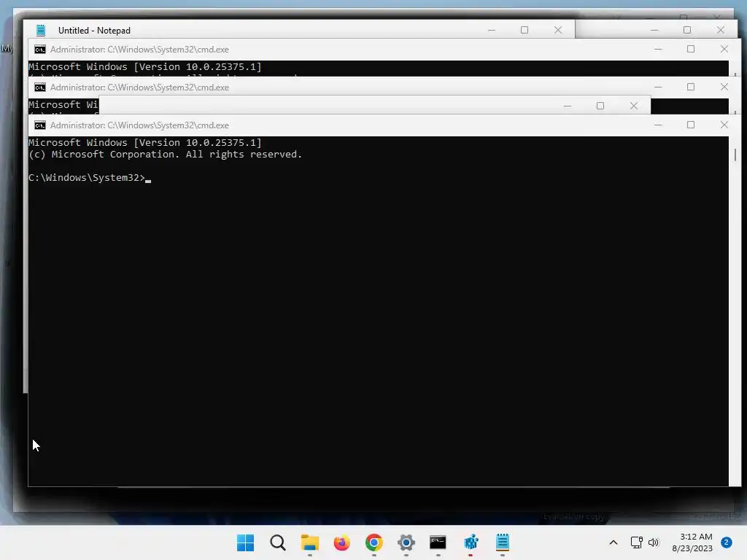The height and width of the screenshot is (560, 747).
Task: Close the front cmd.exe window
Action: [x=724, y=125]
